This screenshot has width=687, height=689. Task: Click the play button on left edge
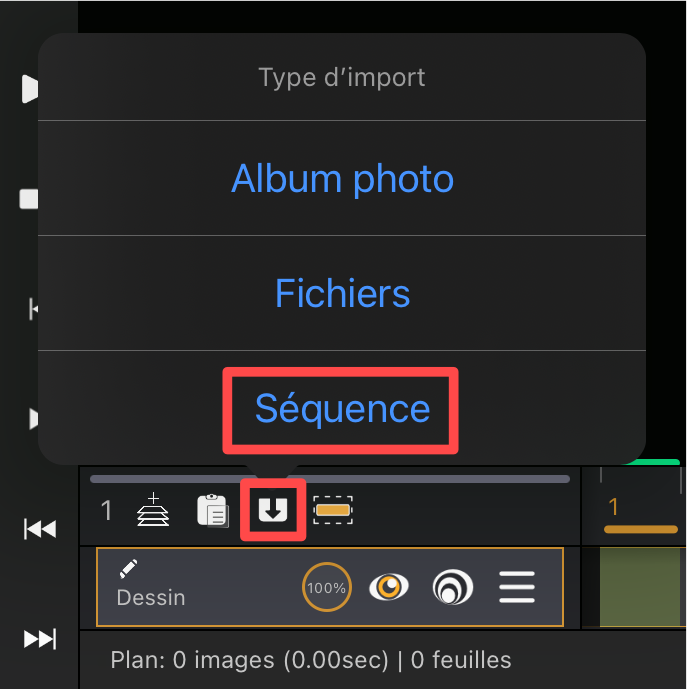[x=30, y=89]
